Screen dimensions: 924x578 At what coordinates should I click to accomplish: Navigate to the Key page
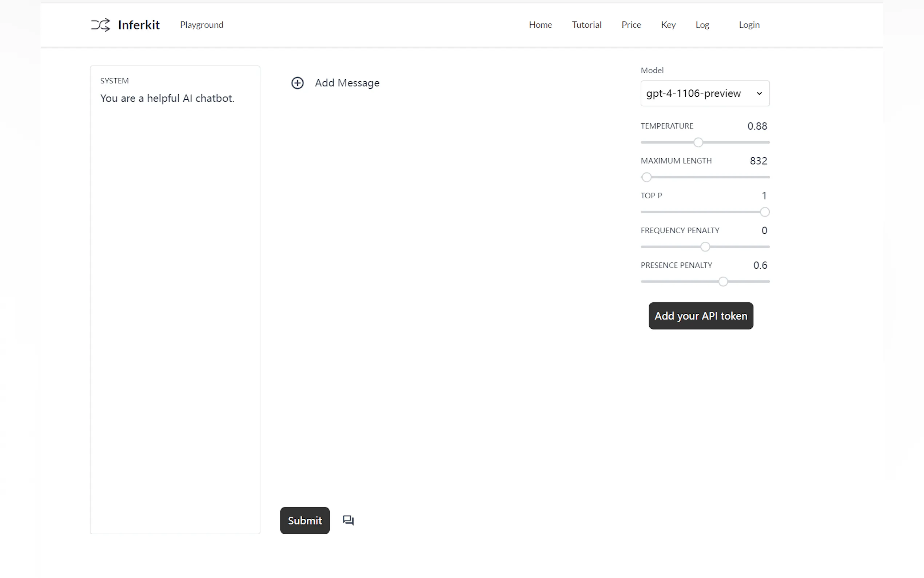[x=668, y=25]
